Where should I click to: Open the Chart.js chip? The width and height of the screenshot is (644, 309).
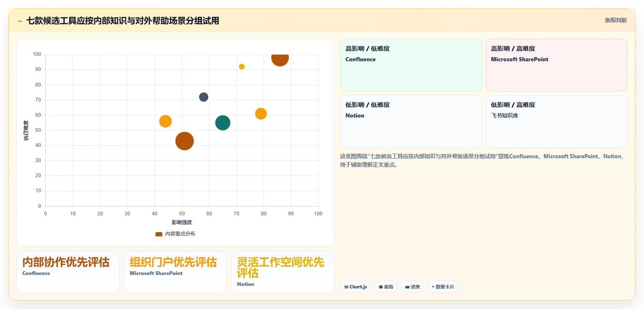356,287
